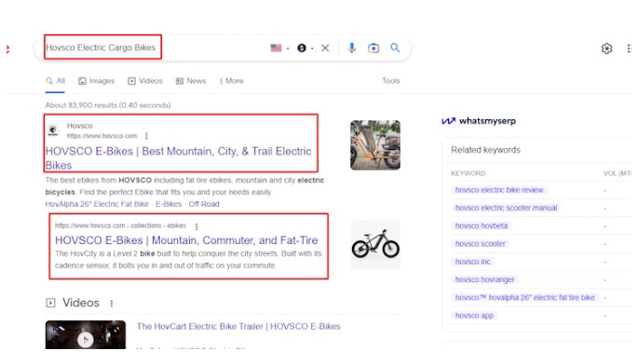Open the Tools search filter

[390, 81]
